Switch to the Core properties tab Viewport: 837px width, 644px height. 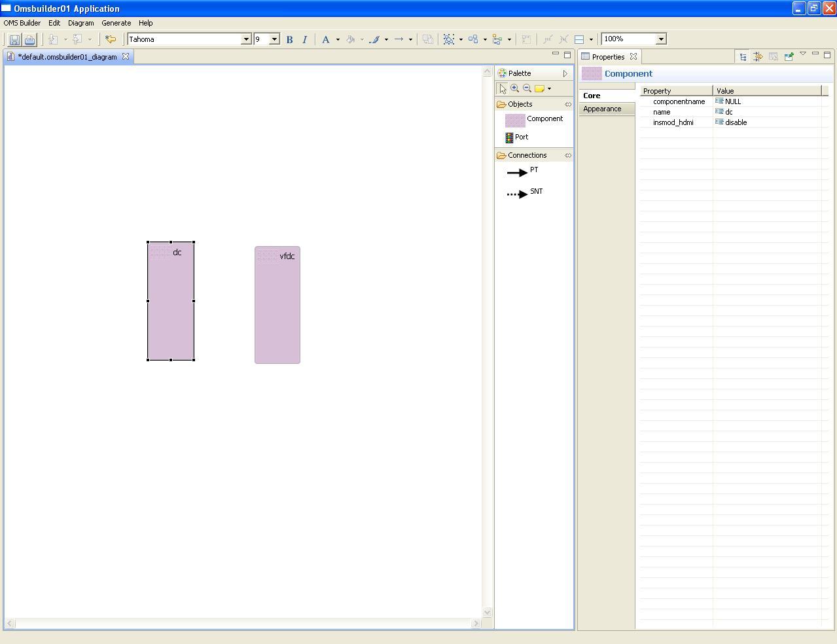pos(607,96)
